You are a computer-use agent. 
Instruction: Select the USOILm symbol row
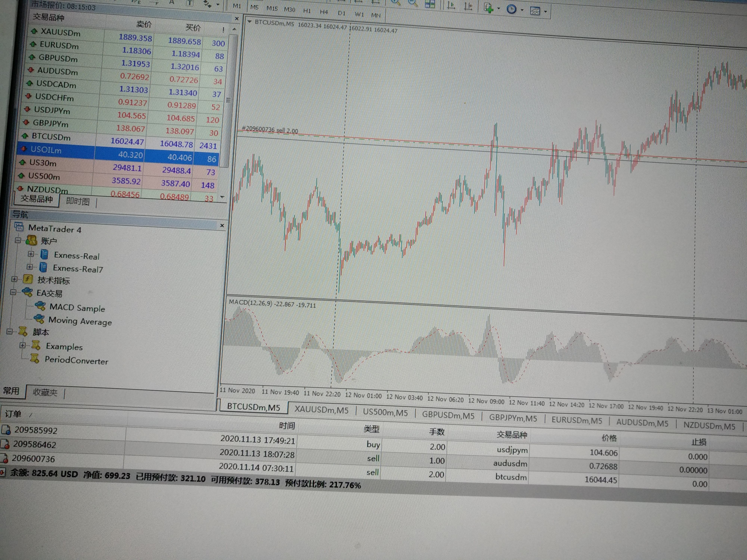click(46, 150)
